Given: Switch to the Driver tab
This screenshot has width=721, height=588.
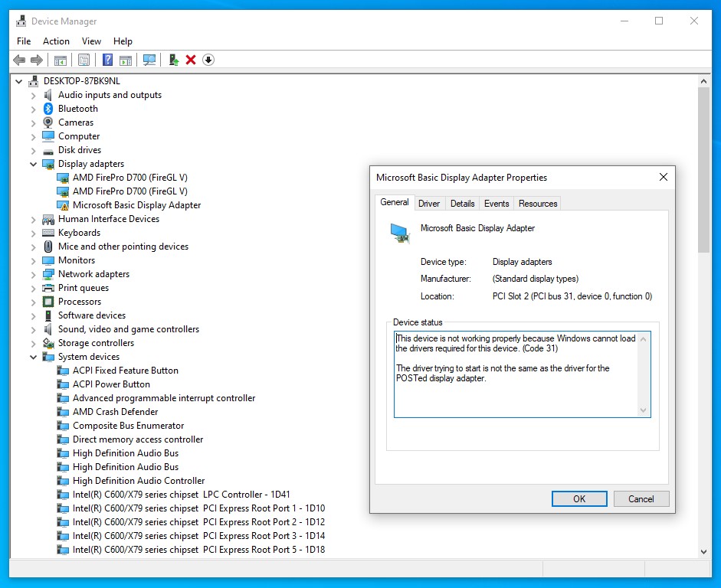Looking at the screenshot, I should (x=429, y=204).
